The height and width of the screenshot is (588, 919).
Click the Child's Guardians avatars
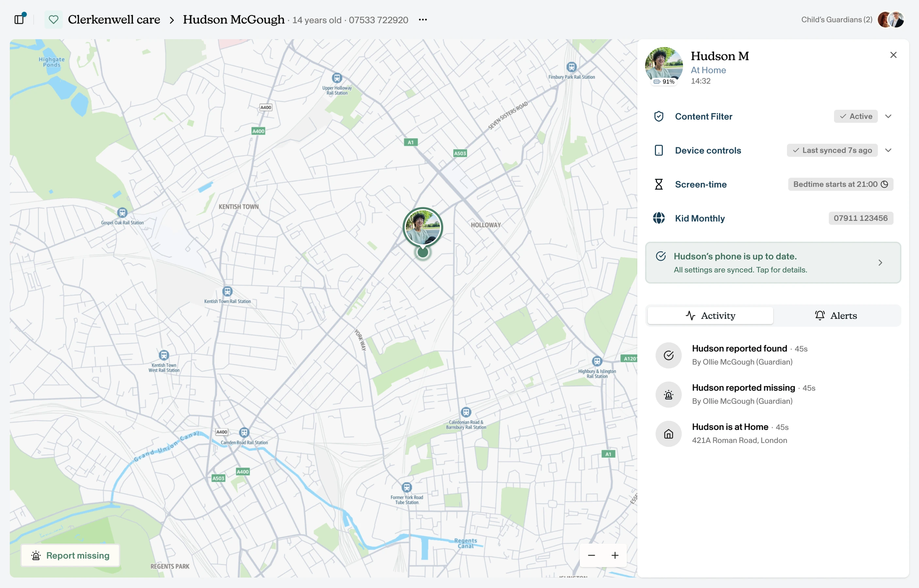(x=890, y=20)
